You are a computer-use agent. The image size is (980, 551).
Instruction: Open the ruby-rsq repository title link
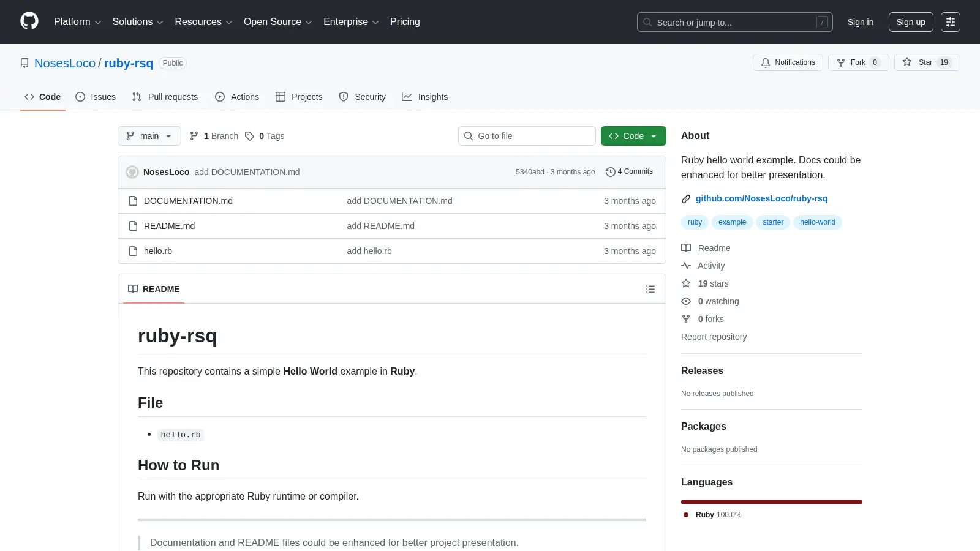click(129, 63)
